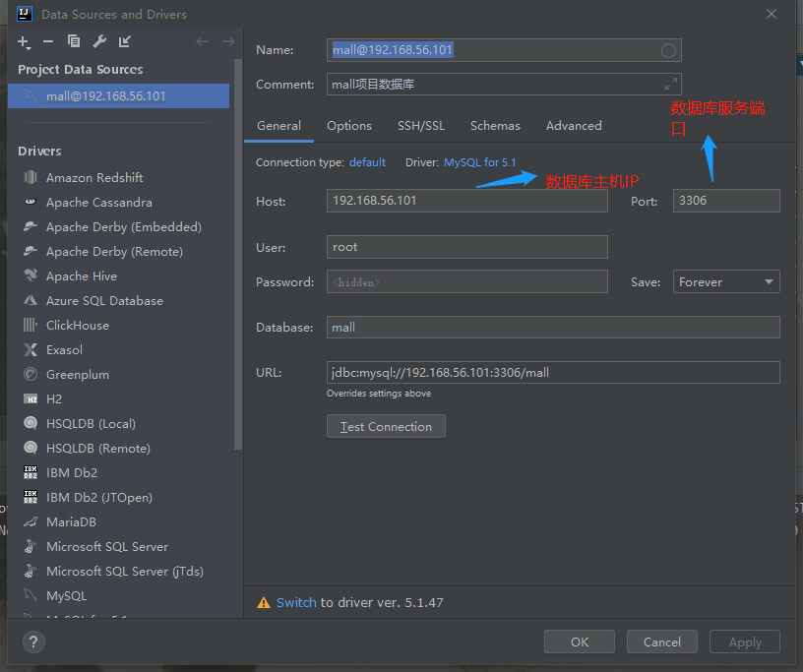Click the OK button
The image size is (803, 672).
click(x=580, y=641)
